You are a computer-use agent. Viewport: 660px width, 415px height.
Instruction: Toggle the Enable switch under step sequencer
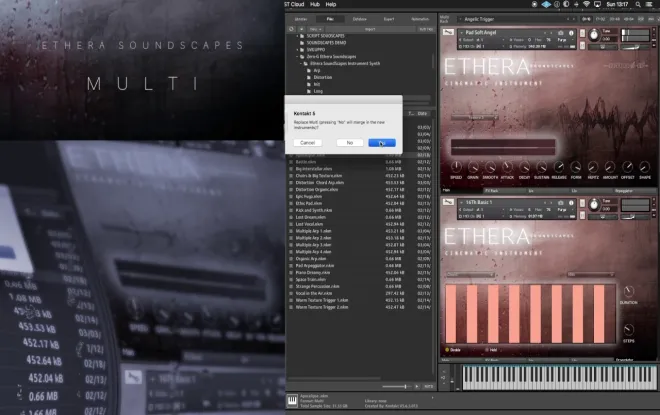[x=447, y=350]
